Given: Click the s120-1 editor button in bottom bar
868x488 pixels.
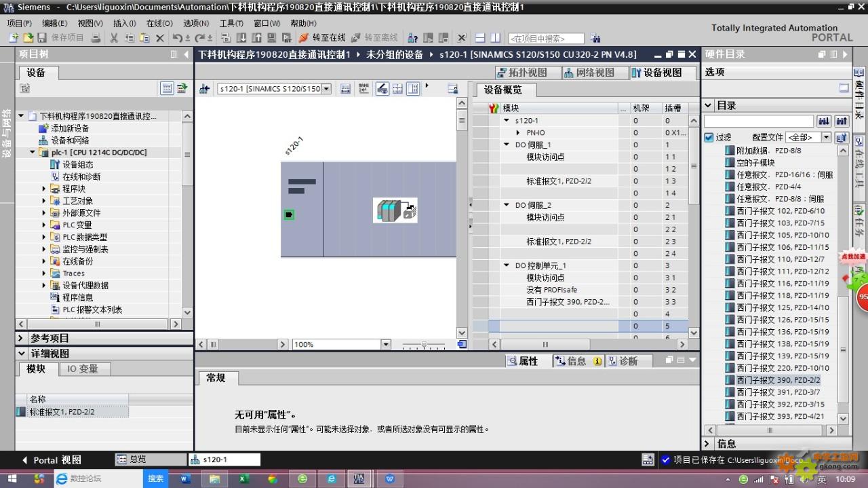Looking at the screenshot, I should click(224, 459).
